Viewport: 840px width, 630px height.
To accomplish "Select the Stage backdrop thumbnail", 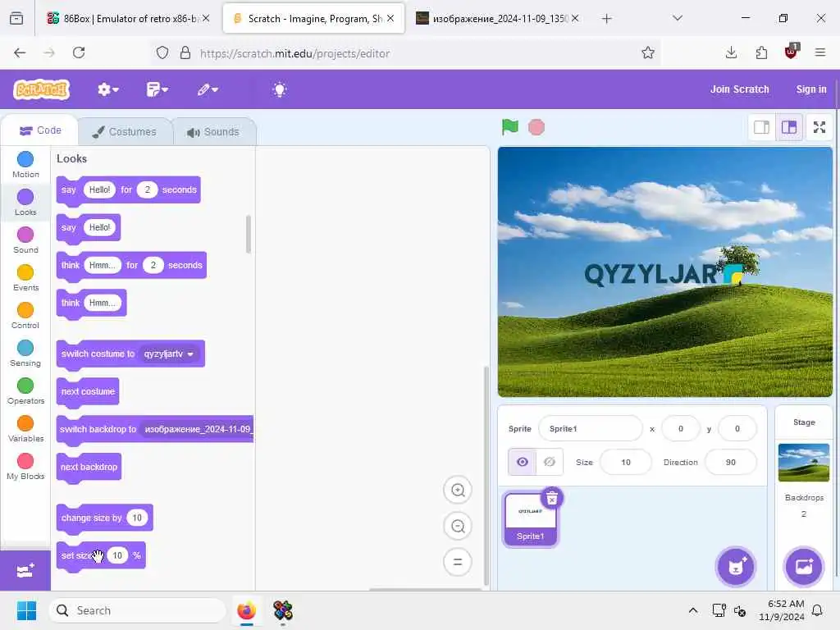I will click(x=804, y=463).
